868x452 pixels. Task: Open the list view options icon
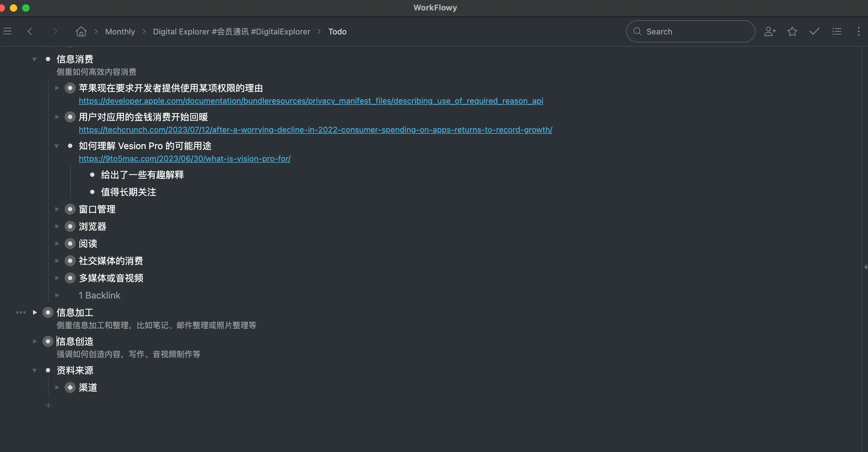[837, 31]
